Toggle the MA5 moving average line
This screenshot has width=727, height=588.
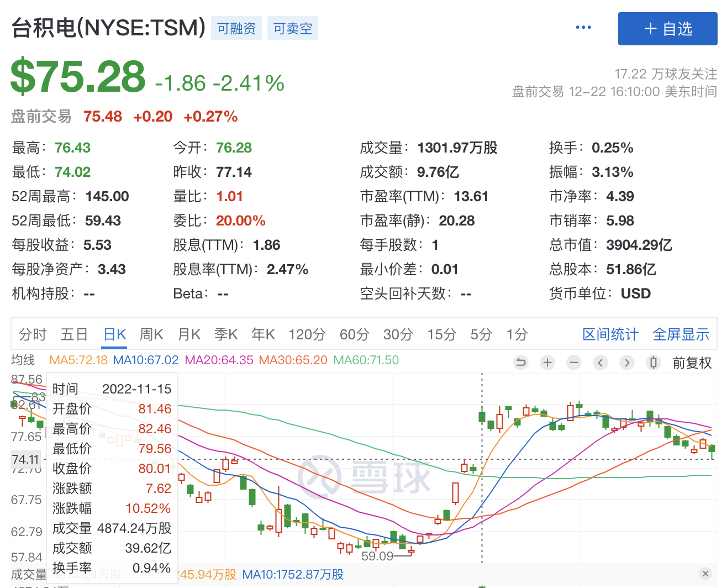pos(78,360)
